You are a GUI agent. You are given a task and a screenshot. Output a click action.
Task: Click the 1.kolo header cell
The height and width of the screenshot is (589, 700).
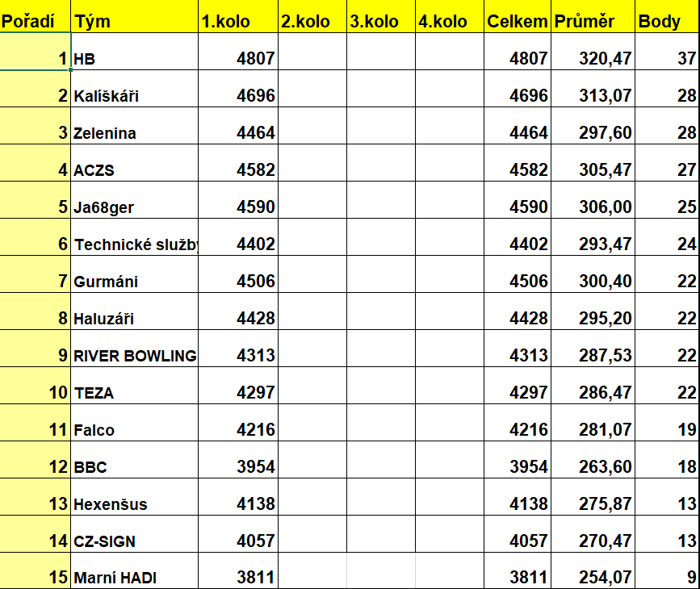tap(237, 21)
